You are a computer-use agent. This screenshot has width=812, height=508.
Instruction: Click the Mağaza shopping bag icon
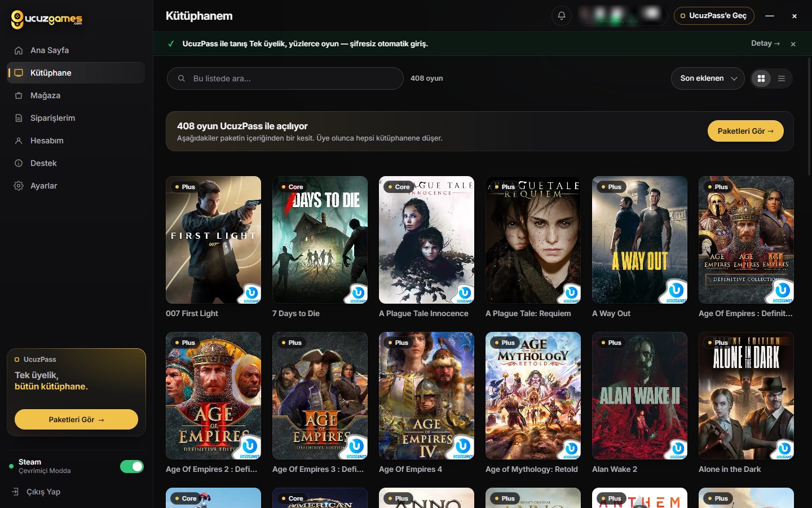19,95
